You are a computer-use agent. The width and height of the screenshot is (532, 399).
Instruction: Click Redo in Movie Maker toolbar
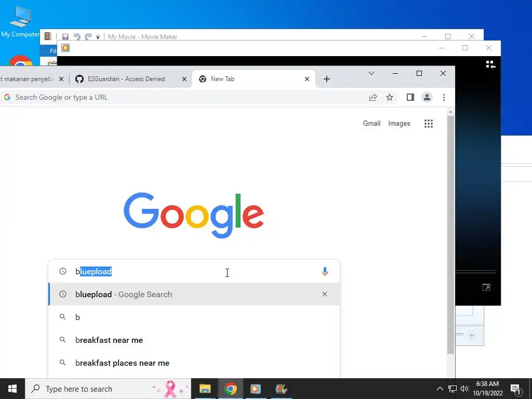tap(88, 37)
